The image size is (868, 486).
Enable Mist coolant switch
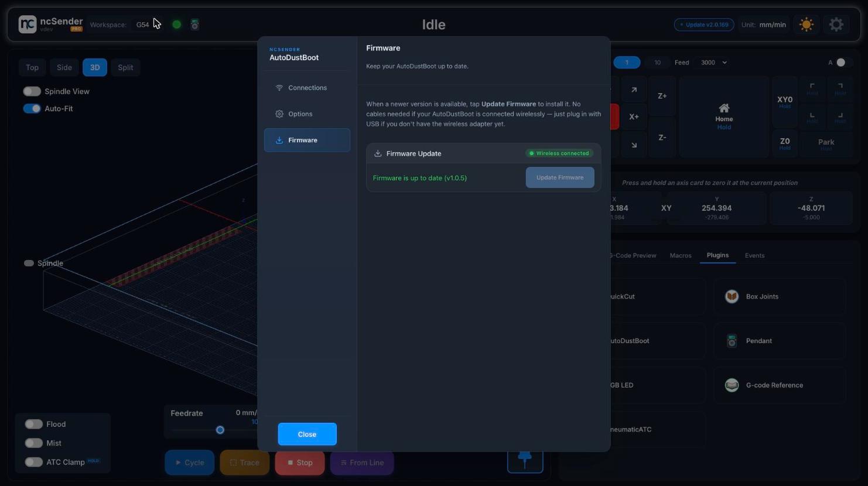point(33,443)
